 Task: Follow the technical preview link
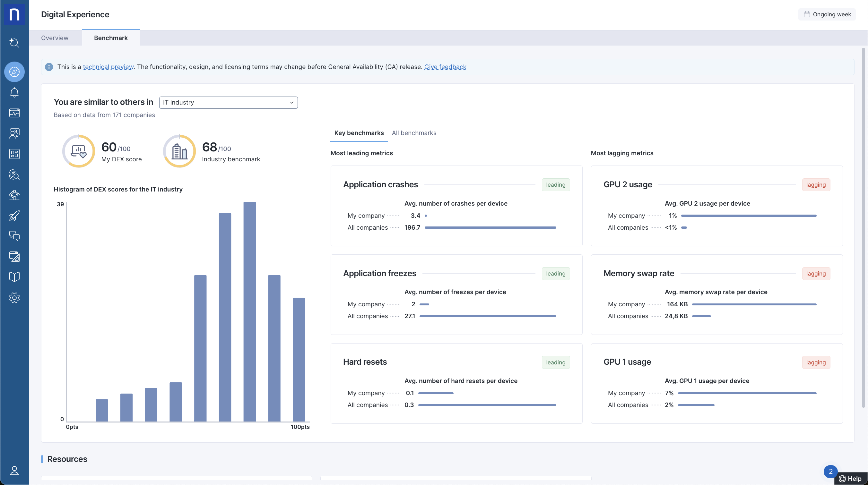click(x=108, y=67)
